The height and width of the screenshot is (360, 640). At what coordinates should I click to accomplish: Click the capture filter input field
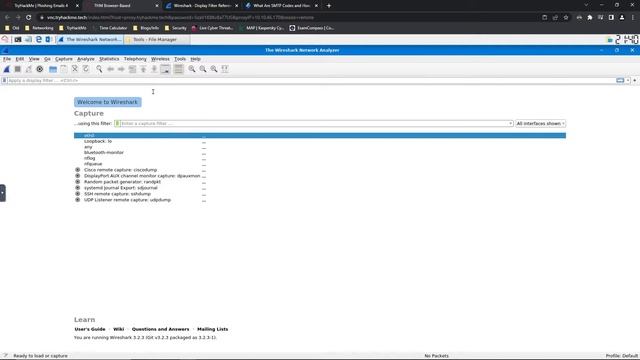(x=314, y=123)
